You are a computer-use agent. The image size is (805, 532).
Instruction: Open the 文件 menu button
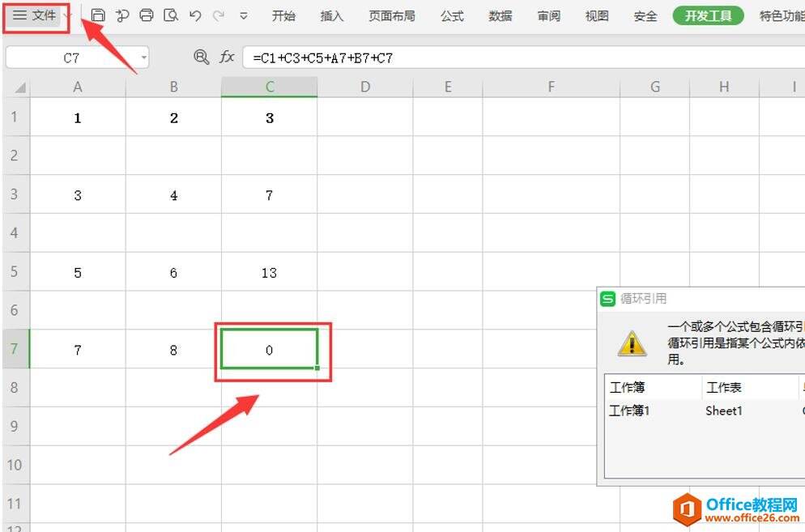click(x=36, y=16)
